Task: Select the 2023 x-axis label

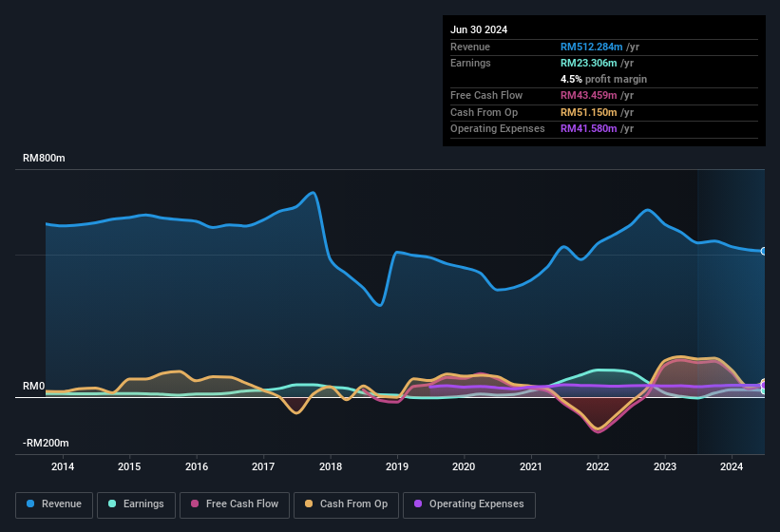Action: pyautogui.click(x=665, y=466)
